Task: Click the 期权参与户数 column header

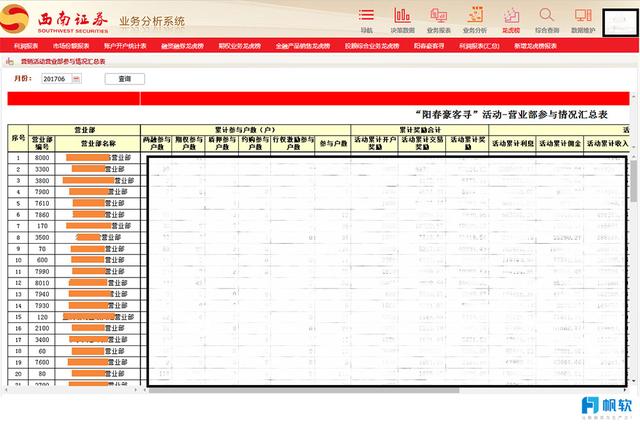Action: point(189,144)
